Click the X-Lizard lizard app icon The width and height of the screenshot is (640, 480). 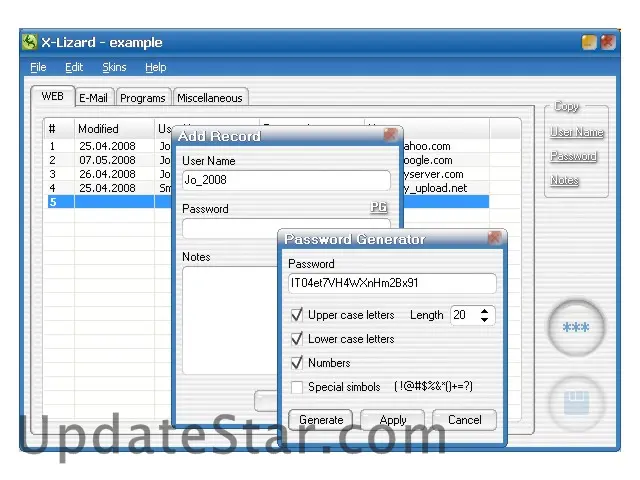tap(29, 42)
